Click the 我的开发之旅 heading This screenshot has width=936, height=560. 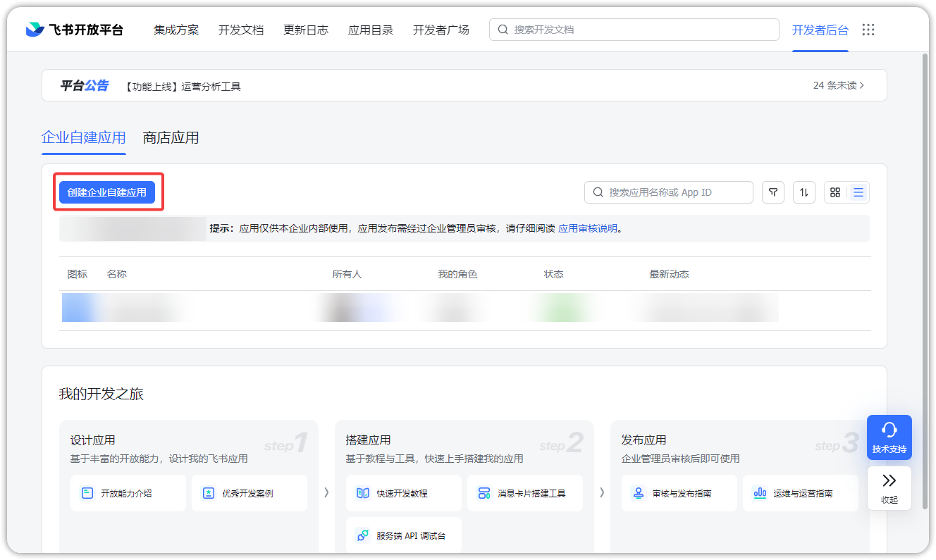click(x=101, y=394)
